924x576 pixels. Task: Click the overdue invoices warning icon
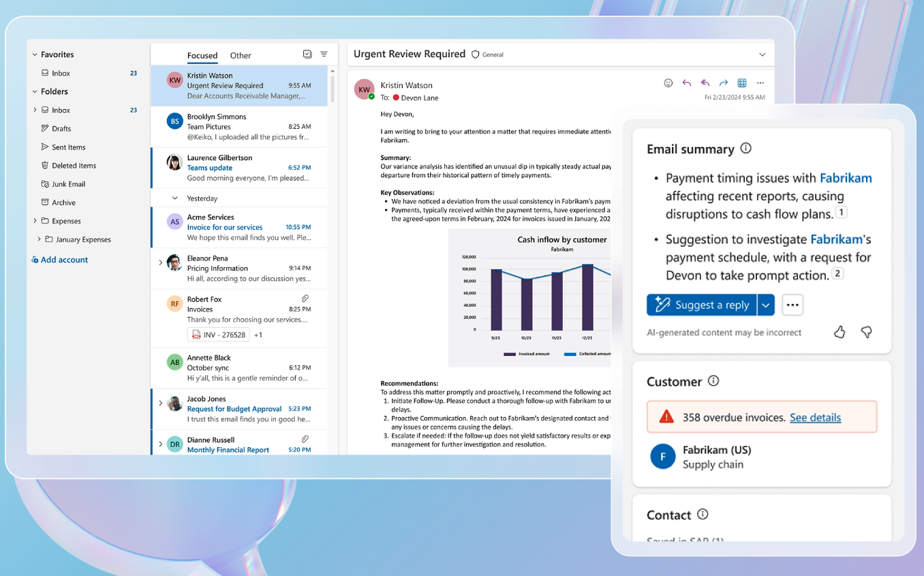point(666,417)
